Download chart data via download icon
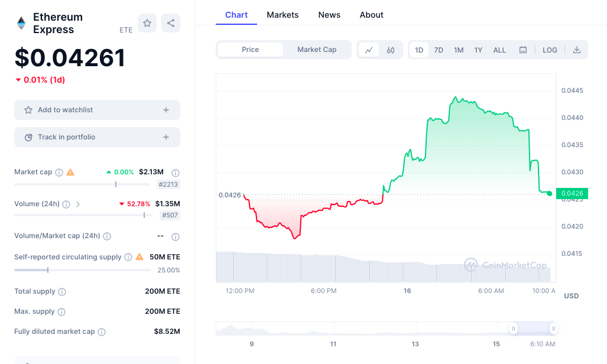607x364 pixels. pyautogui.click(x=577, y=50)
